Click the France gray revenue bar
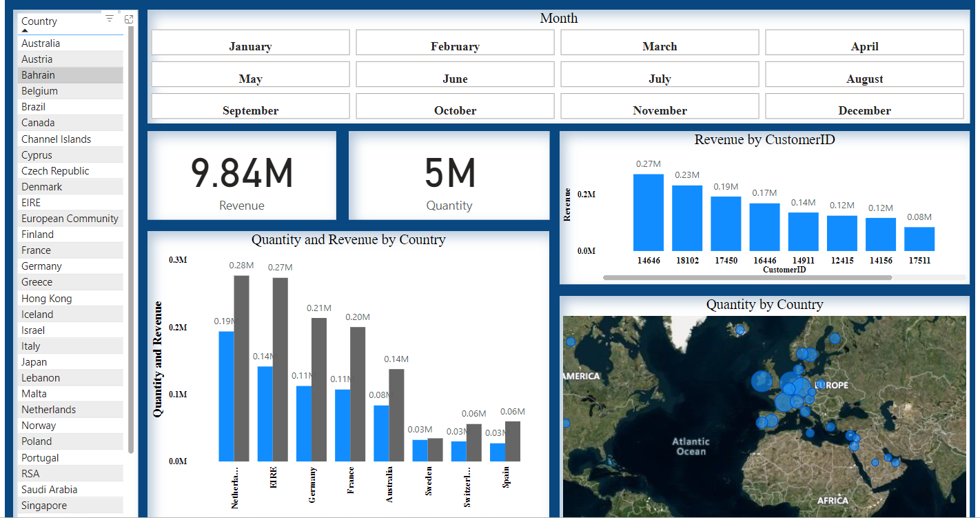 (358, 393)
